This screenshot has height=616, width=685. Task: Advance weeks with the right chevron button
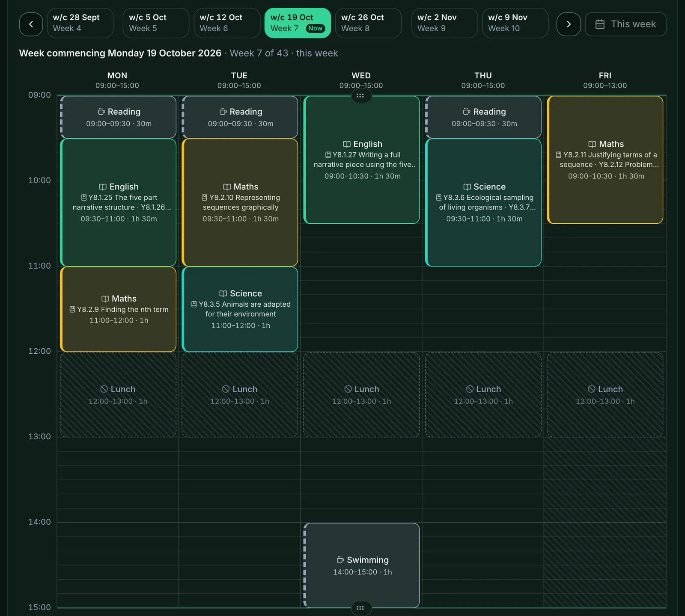[x=569, y=24]
